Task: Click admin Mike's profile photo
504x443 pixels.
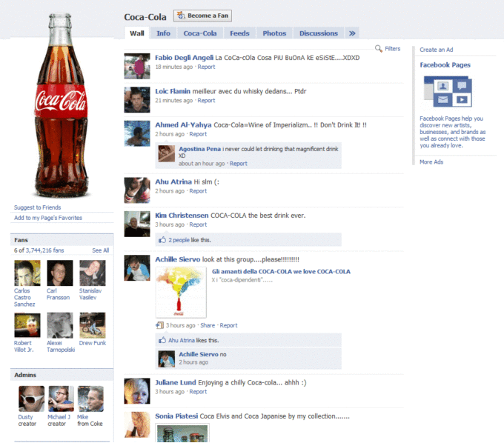Action: click(x=90, y=399)
